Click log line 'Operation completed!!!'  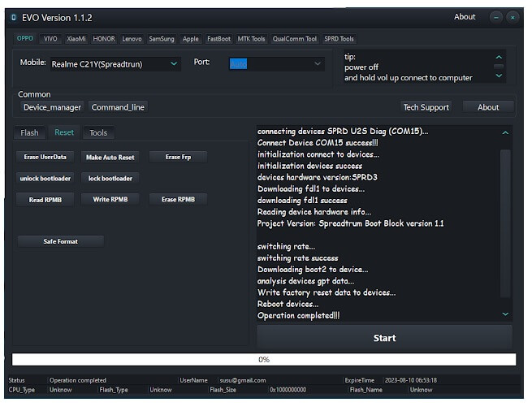point(298,316)
